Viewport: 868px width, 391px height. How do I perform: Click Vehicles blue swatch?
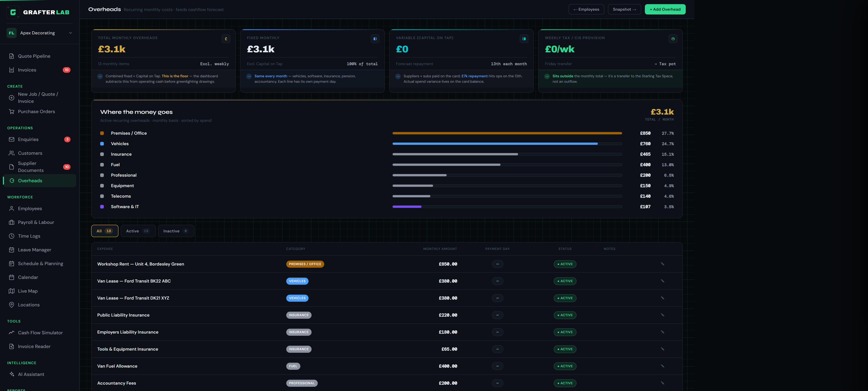pos(102,144)
